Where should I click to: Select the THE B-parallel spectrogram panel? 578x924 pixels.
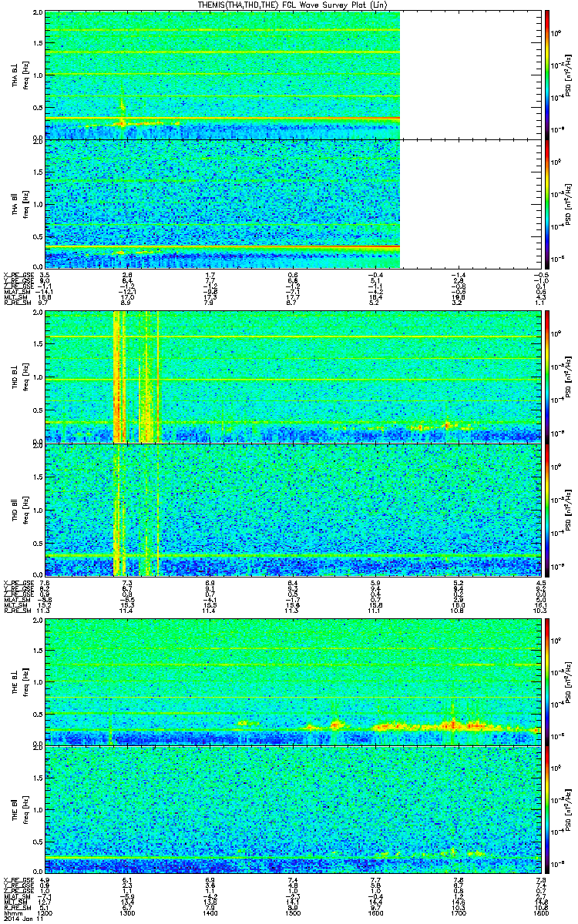(293, 810)
